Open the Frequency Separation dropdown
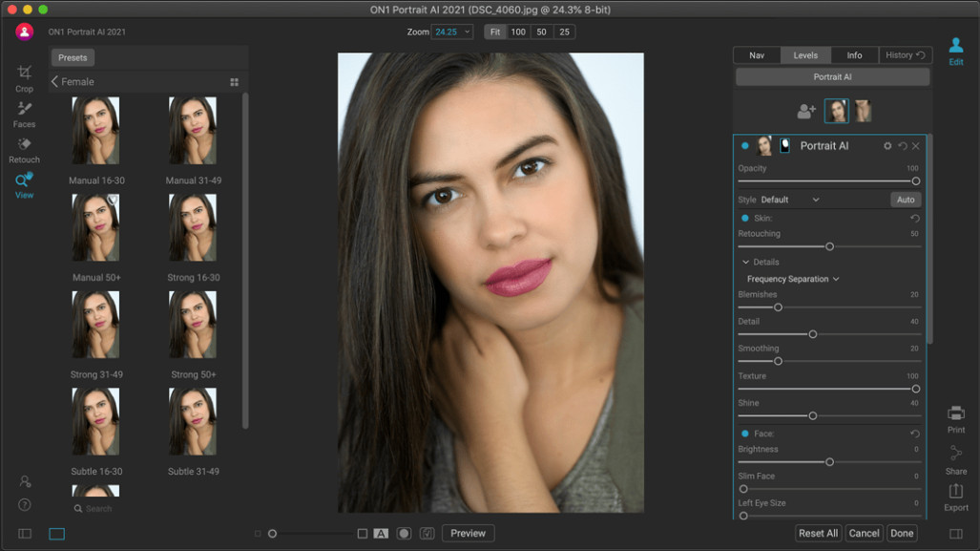980x551 pixels. 793,279
